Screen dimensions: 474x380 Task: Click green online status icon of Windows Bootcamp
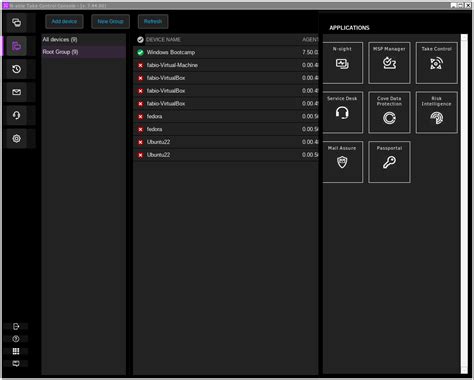point(140,52)
